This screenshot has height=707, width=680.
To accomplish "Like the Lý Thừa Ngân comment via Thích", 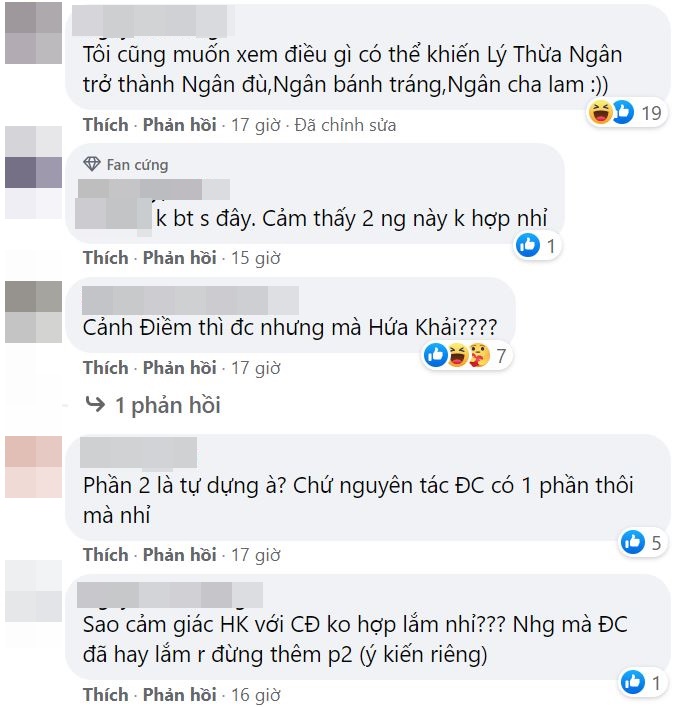I will coord(106,125).
